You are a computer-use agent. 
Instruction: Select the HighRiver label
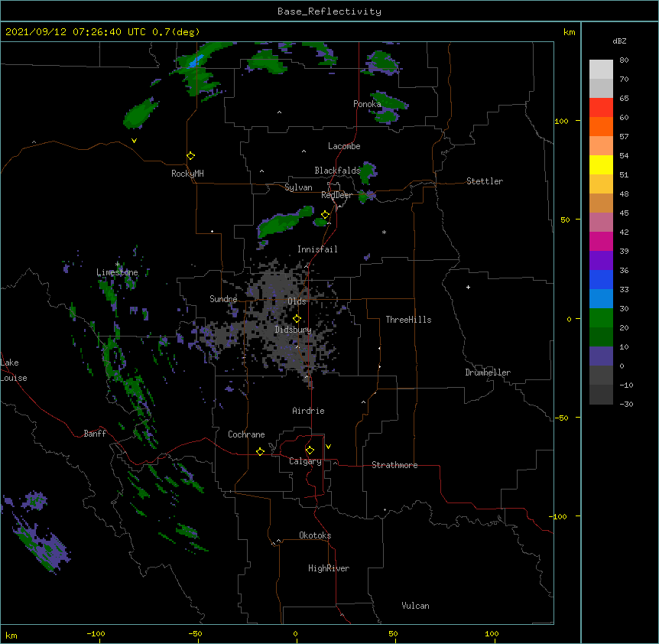(329, 568)
